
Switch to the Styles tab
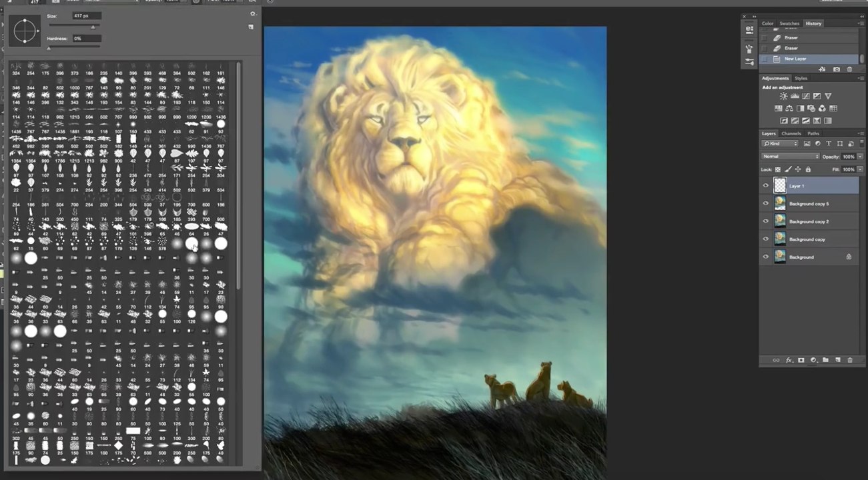(x=801, y=78)
